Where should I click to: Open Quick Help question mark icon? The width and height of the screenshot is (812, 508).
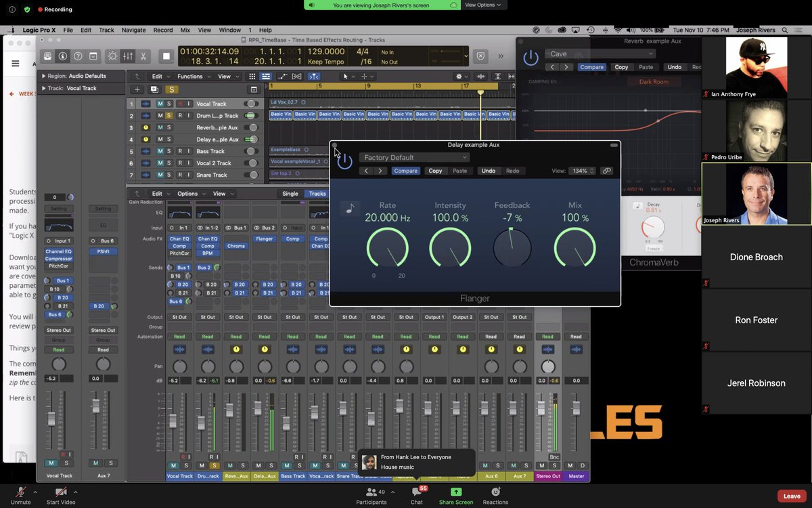[78, 56]
